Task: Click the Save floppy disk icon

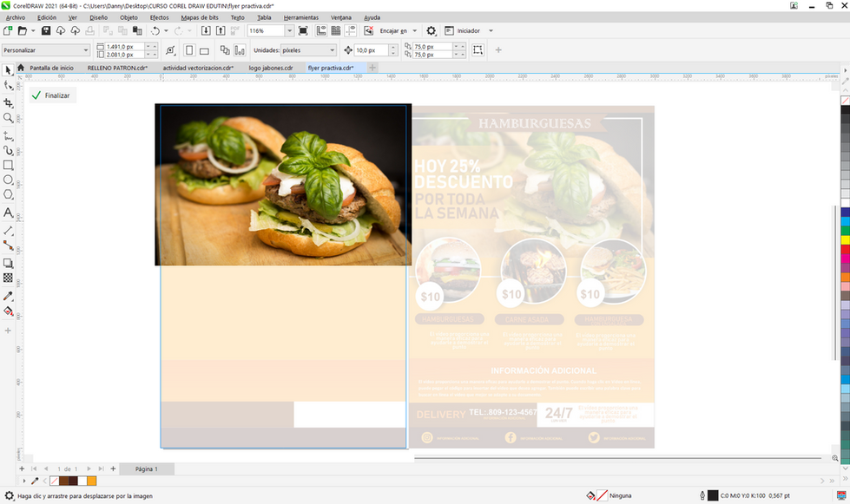Action: (x=46, y=31)
